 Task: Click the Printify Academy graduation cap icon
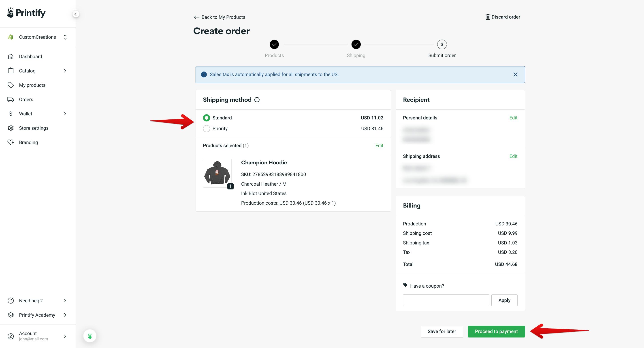click(11, 315)
